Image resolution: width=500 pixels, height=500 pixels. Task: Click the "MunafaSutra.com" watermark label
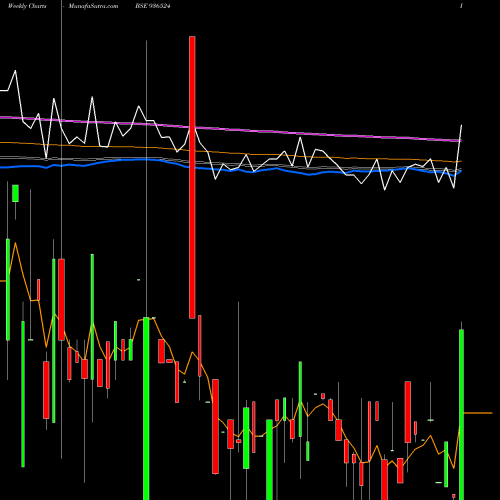93,6
